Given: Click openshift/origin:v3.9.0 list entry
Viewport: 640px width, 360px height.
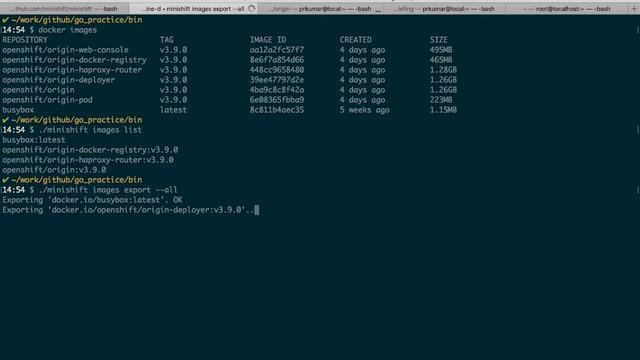Looking at the screenshot, I should (x=54, y=170).
